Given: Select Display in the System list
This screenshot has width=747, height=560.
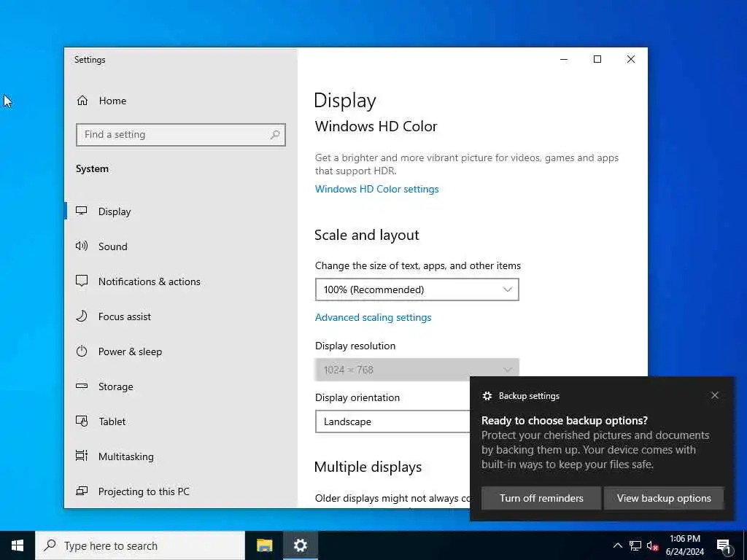Looking at the screenshot, I should pyautogui.click(x=181, y=211).
